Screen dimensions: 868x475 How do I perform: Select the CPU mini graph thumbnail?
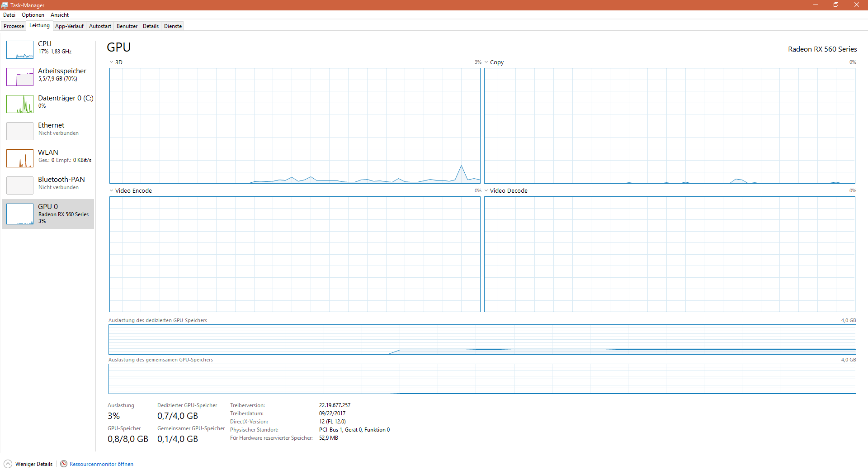point(20,50)
